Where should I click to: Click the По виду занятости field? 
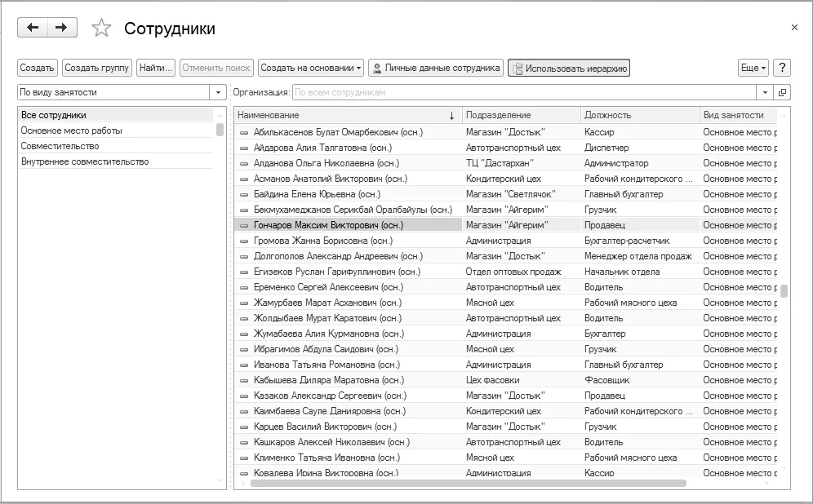pos(114,92)
